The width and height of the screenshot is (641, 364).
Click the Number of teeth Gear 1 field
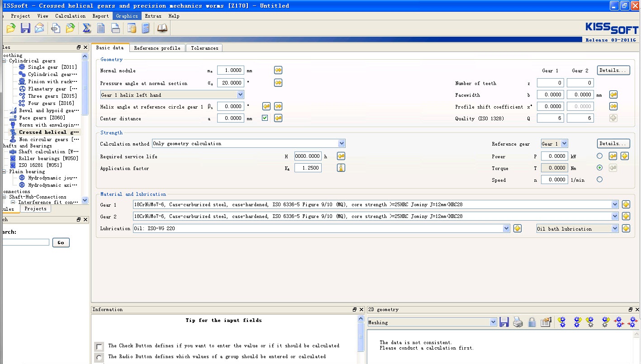(551, 83)
